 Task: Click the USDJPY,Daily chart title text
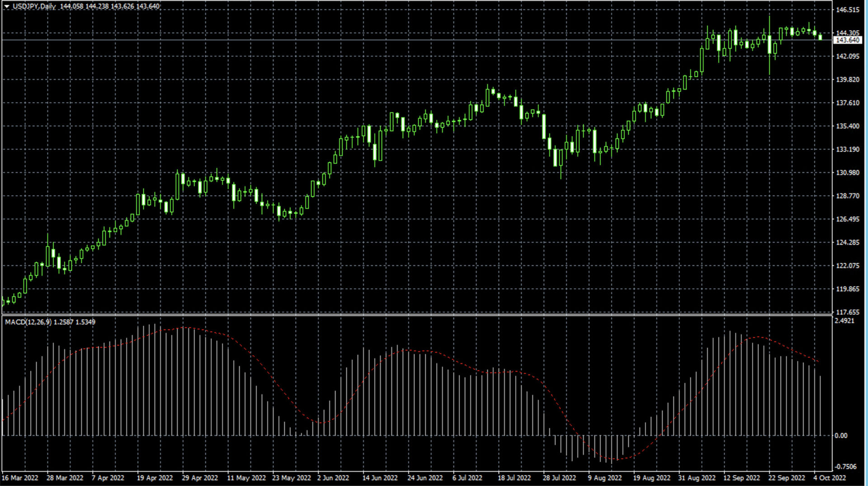[34, 6]
